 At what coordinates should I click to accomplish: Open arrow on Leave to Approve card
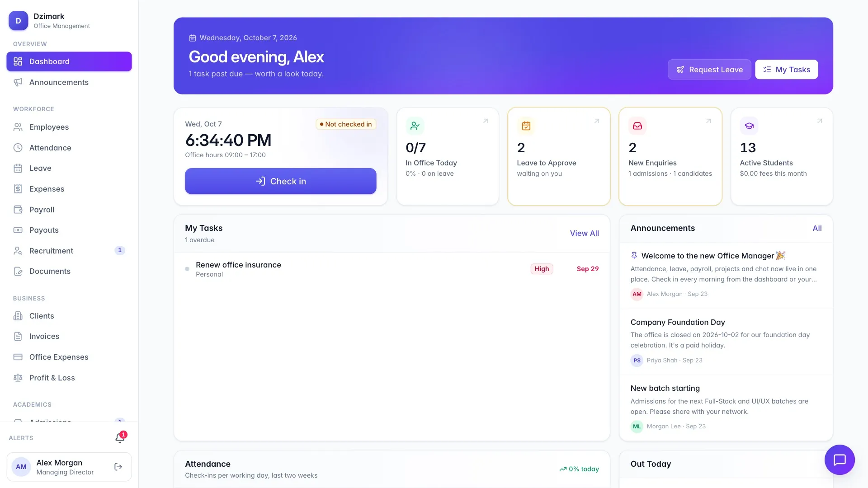click(x=597, y=121)
